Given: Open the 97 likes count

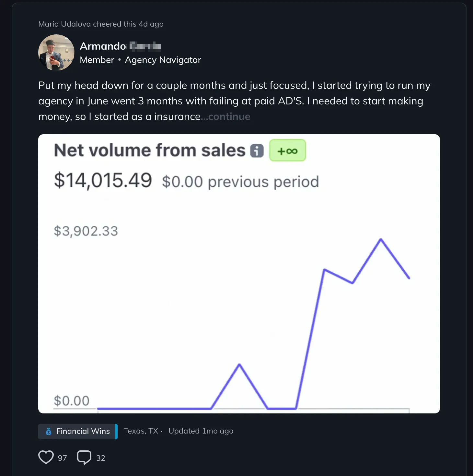Looking at the screenshot, I should (62, 458).
